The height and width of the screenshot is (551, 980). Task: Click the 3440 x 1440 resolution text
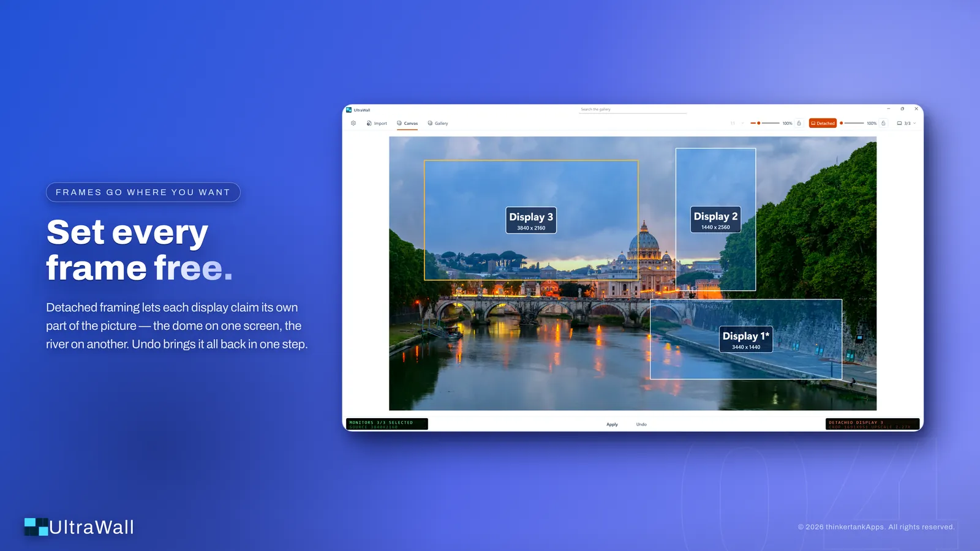(x=746, y=347)
